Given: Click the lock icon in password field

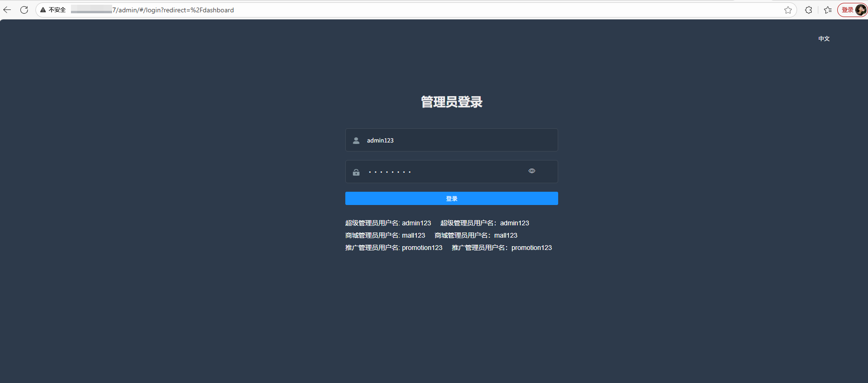Looking at the screenshot, I should (356, 172).
